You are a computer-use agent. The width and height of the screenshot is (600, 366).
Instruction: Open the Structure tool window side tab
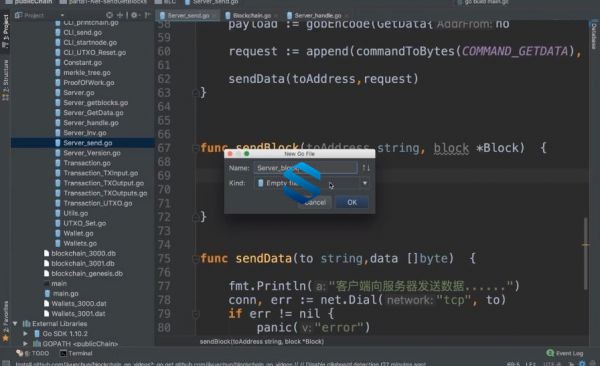[x=5, y=80]
